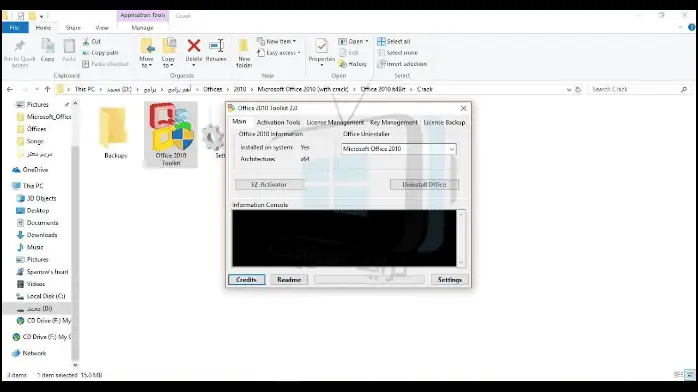The width and height of the screenshot is (698, 392).
Task: Switch to Key Management tab
Action: point(394,122)
